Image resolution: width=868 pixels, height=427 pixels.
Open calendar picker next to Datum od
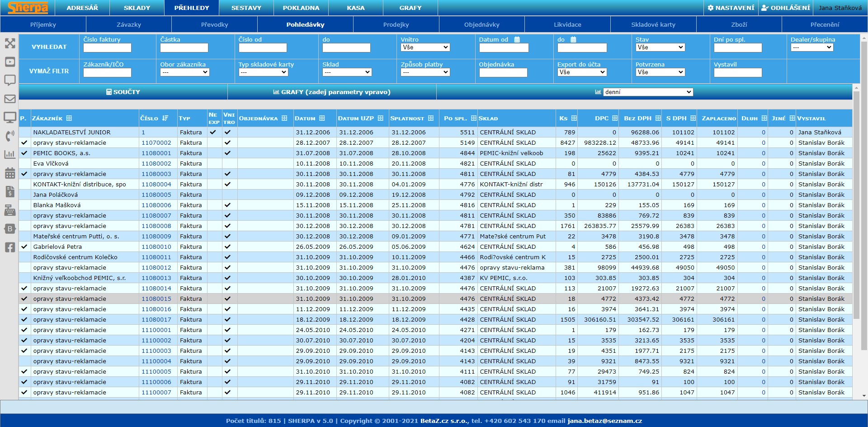[x=517, y=40]
